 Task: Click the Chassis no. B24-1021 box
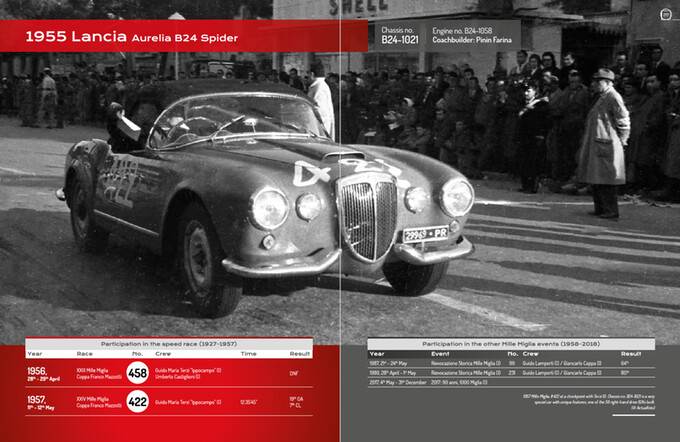click(400, 37)
